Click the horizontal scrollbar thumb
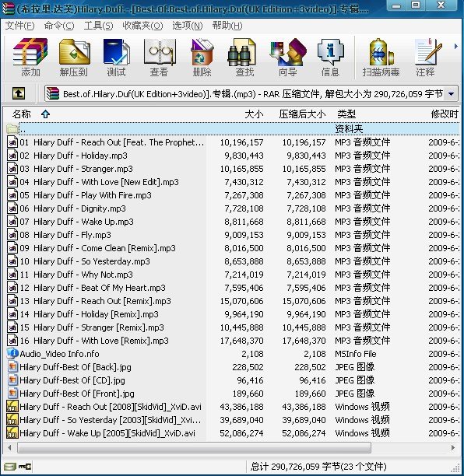 pyautogui.click(x=194, y=447)
